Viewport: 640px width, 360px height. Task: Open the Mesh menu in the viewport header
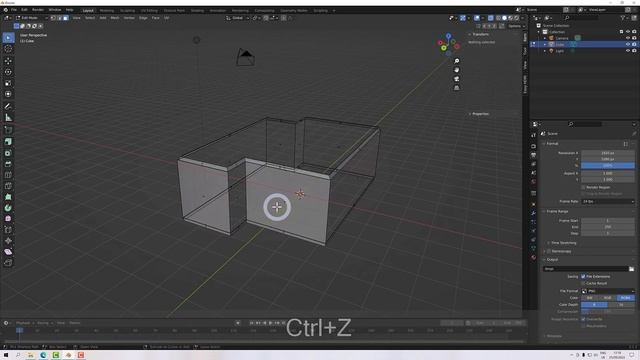click(115, 18)
